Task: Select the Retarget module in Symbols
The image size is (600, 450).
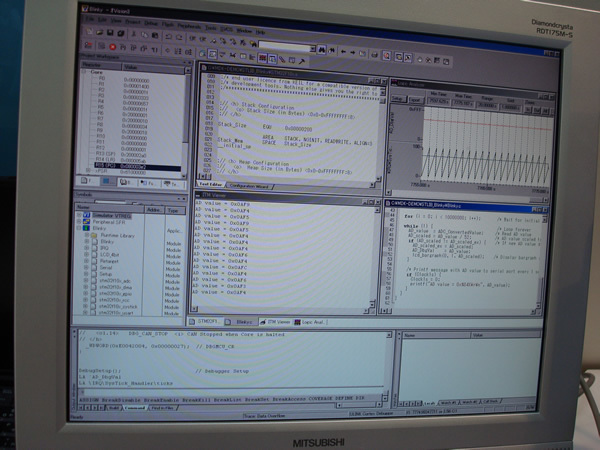Action: click(109, 261)
